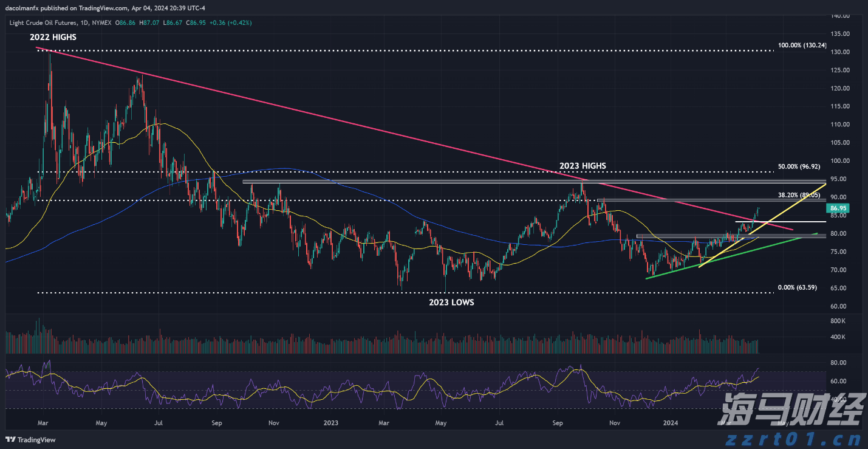Select the '2022 HIGHS' annotation label
This screenshot has height=449, width=868.
point(53,37)
